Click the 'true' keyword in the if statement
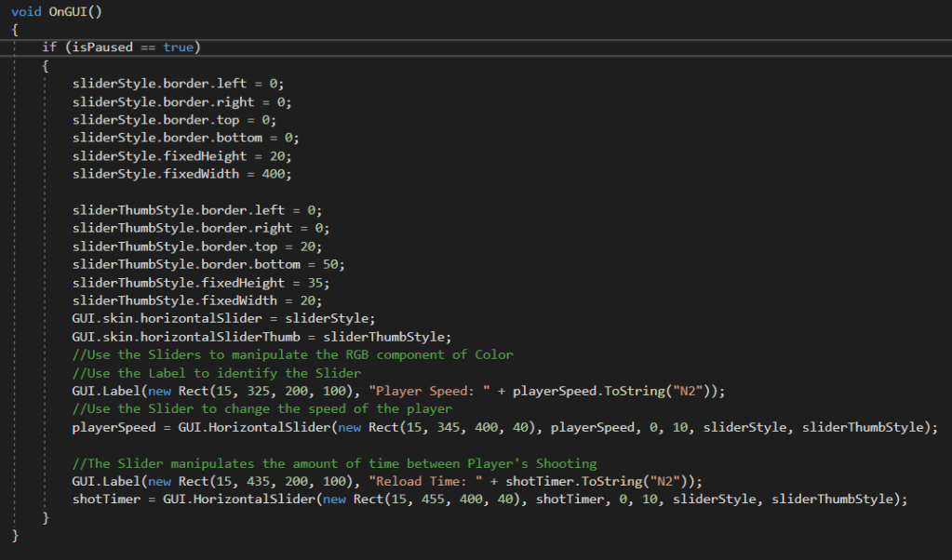952x560 pixels. 178,47
